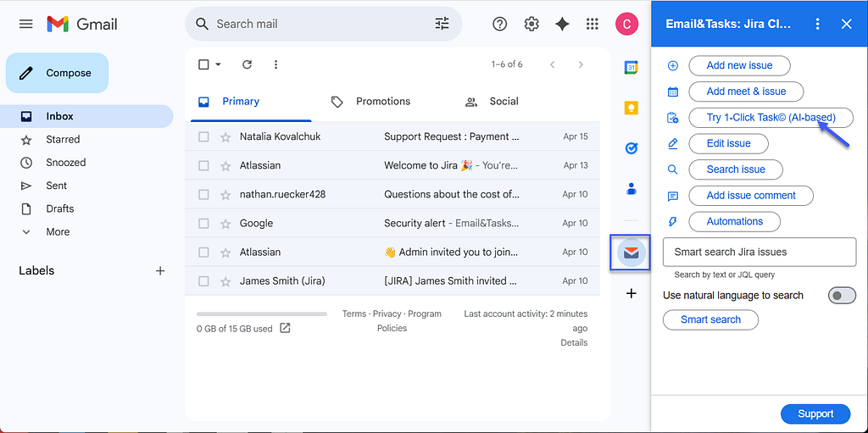Click the Search issue button
Viewport: 868px width, 433px height.
pos(735,169)
